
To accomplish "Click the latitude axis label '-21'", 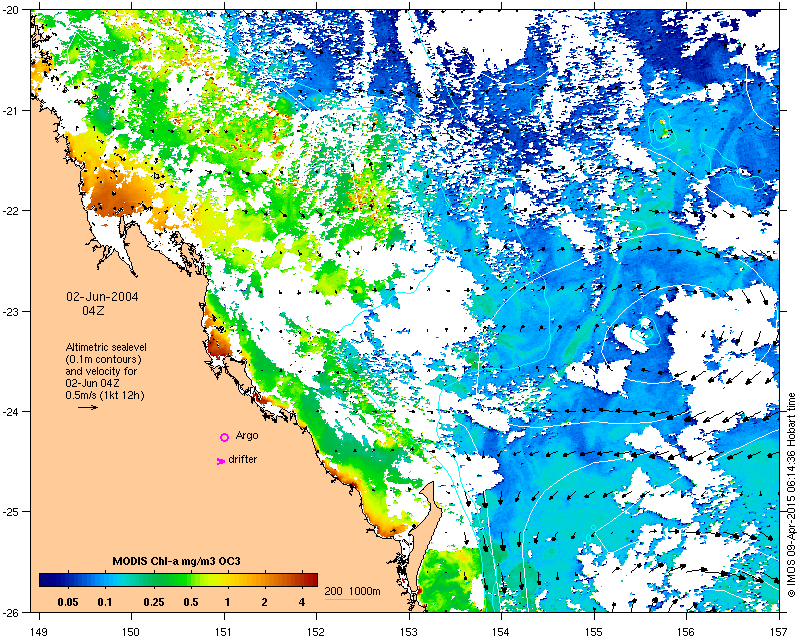I will point(10,110).
